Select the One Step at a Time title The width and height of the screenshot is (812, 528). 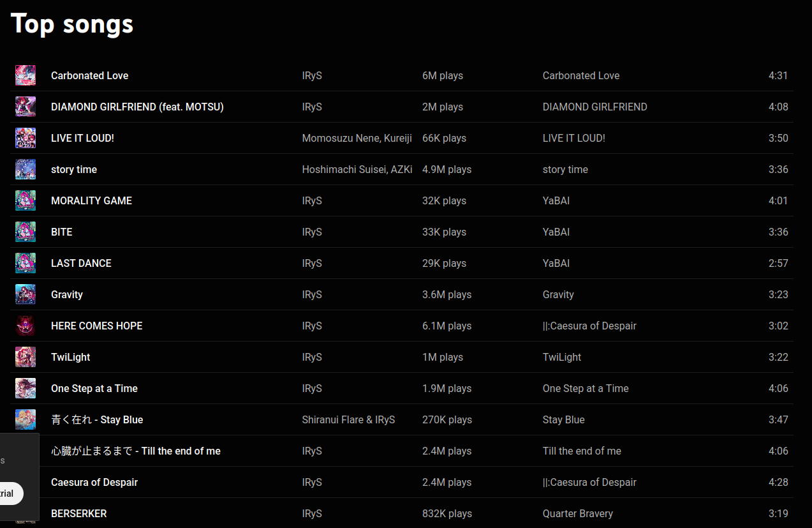pos(94,388)
